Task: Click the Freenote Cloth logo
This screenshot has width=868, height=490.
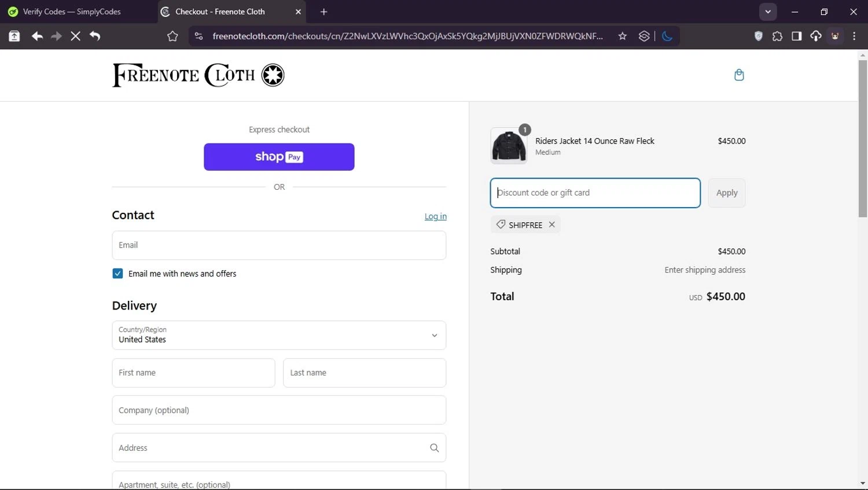Action: (198, 75)
